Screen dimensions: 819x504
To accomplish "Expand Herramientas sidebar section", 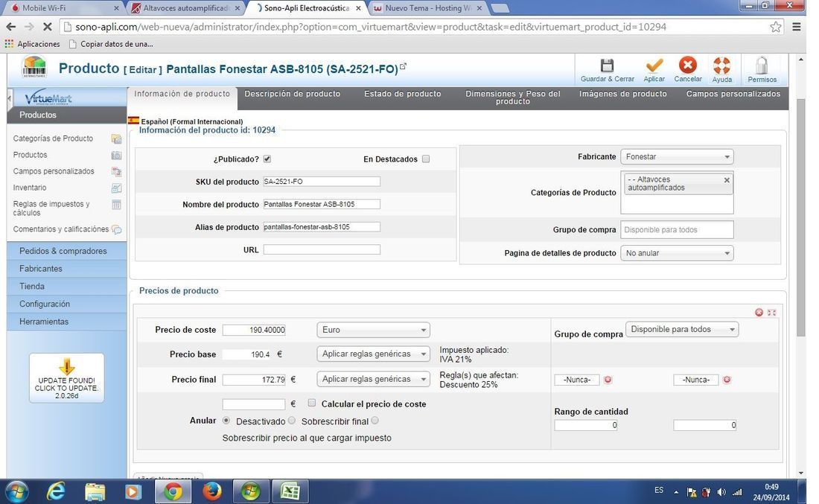I will point(67,322).
